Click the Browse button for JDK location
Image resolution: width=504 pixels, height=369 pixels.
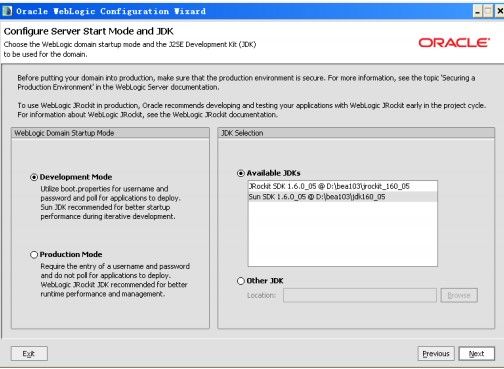459,295
